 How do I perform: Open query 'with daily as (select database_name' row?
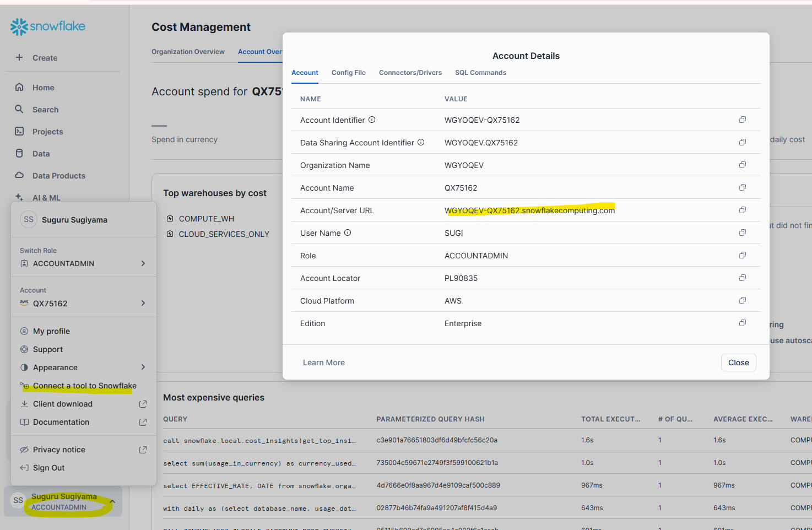259,508
